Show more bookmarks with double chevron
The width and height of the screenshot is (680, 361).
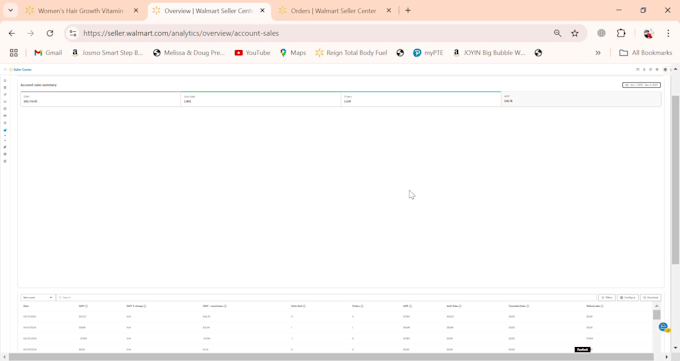point(598,53)
